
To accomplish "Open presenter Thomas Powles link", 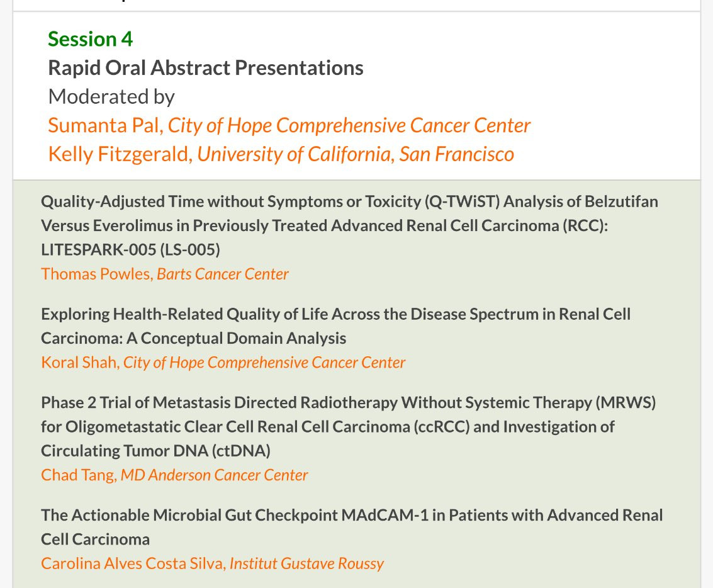I will [96, 274].
